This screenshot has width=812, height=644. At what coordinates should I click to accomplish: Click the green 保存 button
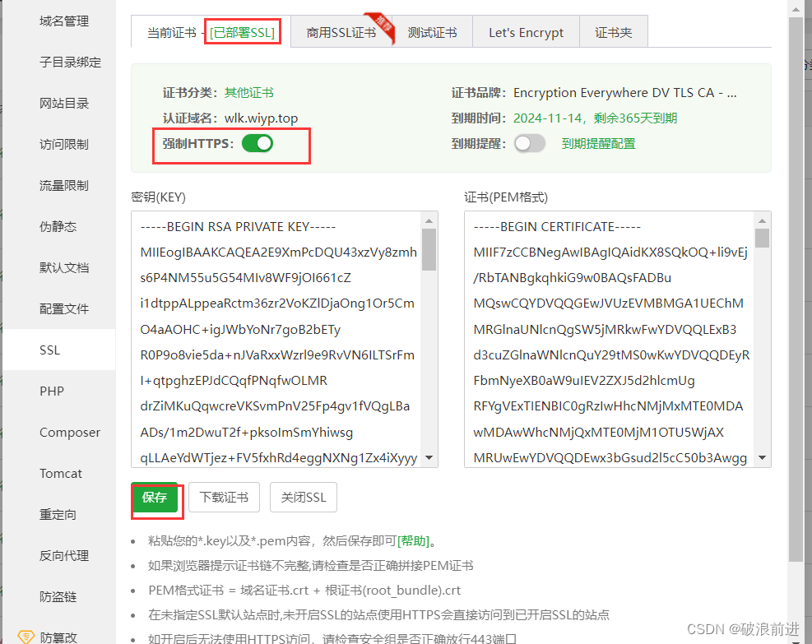click(x=155, y=497)
